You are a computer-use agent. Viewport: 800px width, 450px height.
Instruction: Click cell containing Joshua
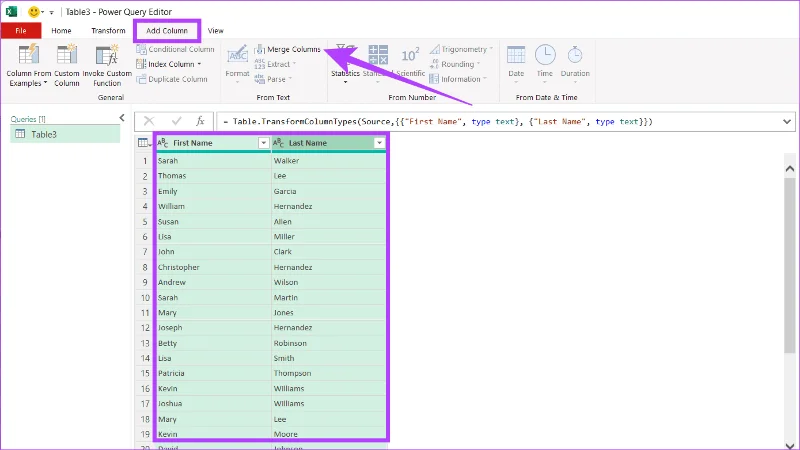213,403
